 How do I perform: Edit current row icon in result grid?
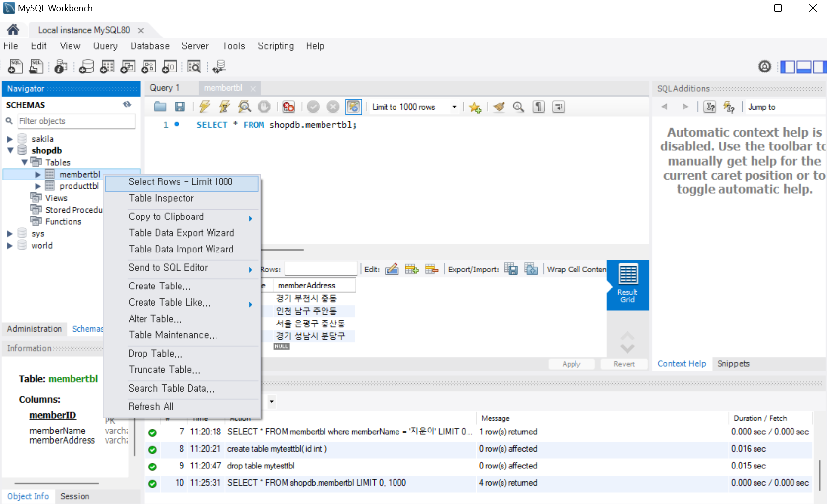pos(392,269)
